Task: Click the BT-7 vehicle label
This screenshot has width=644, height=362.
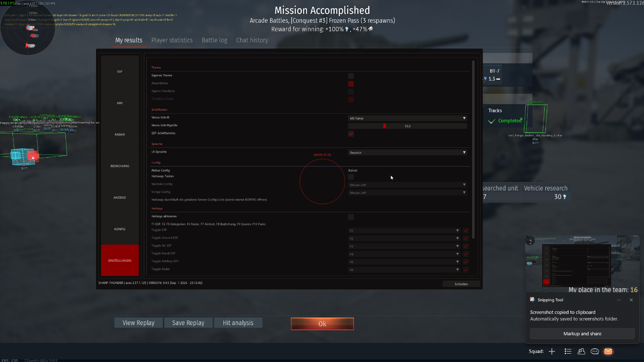Action: coord(494,71)
